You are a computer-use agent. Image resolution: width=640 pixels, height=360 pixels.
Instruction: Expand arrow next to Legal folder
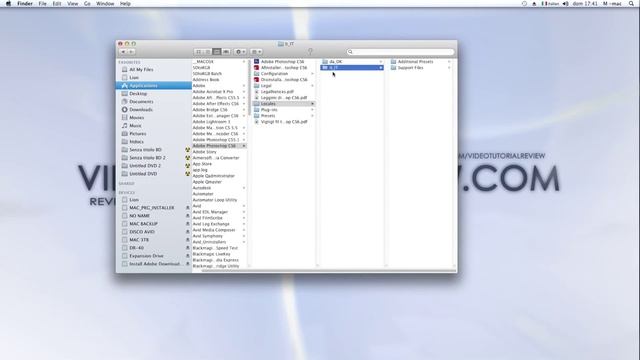[x=313, y=86]
